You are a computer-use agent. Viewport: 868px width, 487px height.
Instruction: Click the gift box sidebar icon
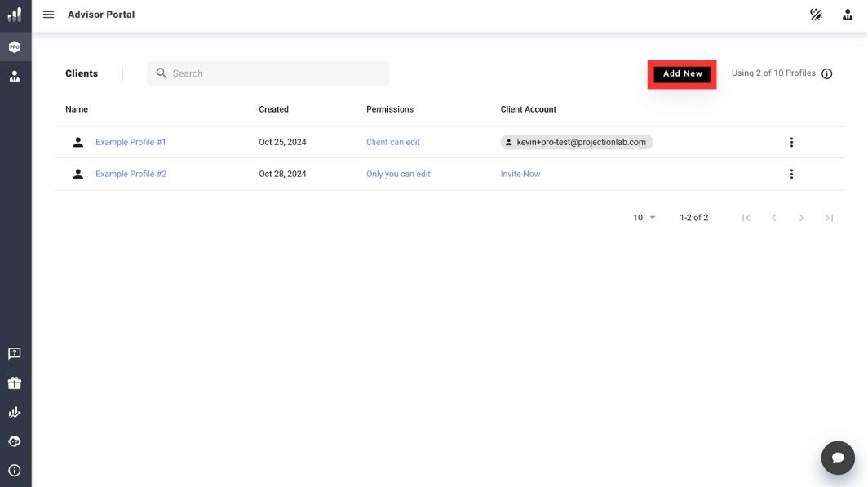[15, 383]
